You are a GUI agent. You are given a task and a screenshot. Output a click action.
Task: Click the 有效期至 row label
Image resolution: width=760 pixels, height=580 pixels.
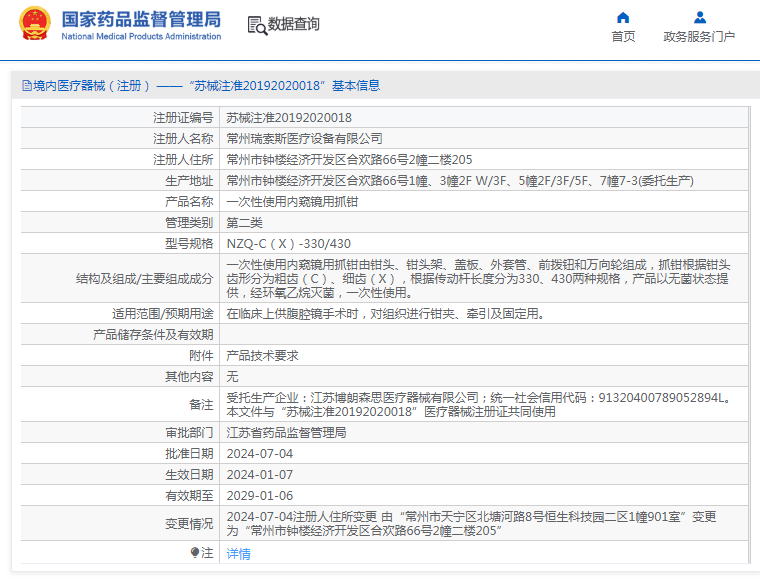[x=189, y=496]
